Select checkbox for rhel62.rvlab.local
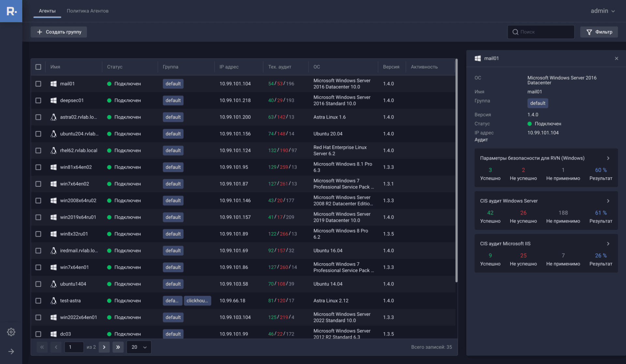The height and width of the screenshot is (364, 626). pos(38,151)
